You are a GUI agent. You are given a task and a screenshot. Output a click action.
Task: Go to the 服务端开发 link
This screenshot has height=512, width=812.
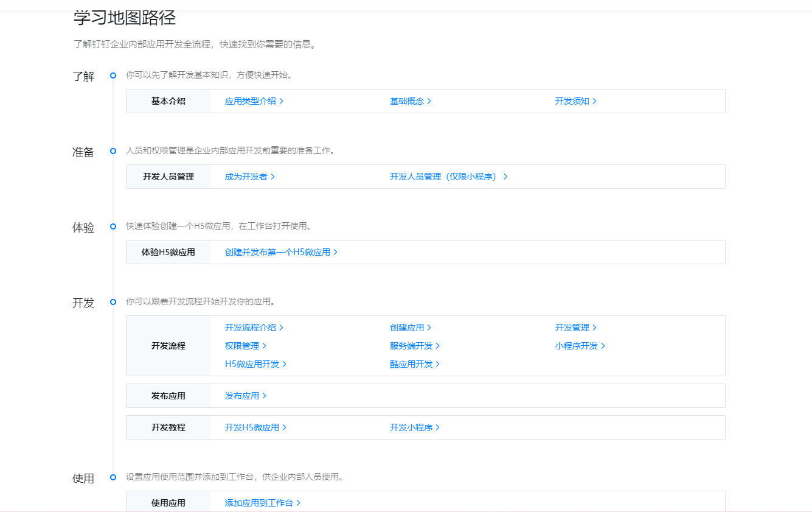point(415,346)
